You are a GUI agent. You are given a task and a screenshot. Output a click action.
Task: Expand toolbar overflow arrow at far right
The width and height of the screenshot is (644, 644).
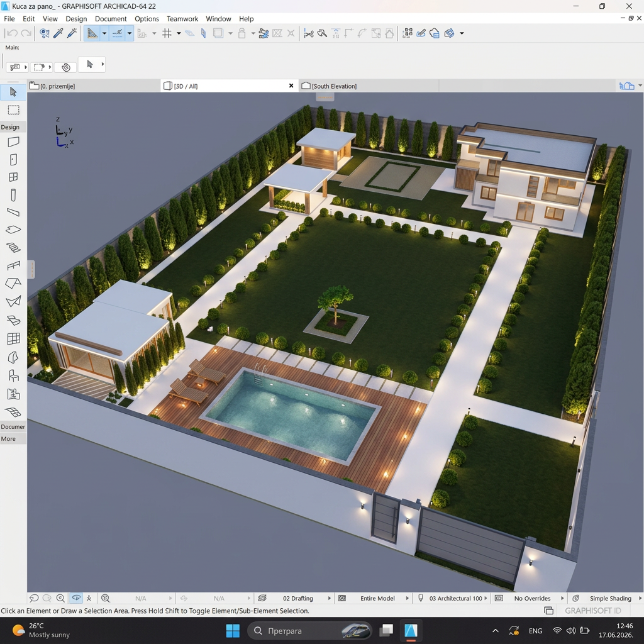tap(462, 33)
